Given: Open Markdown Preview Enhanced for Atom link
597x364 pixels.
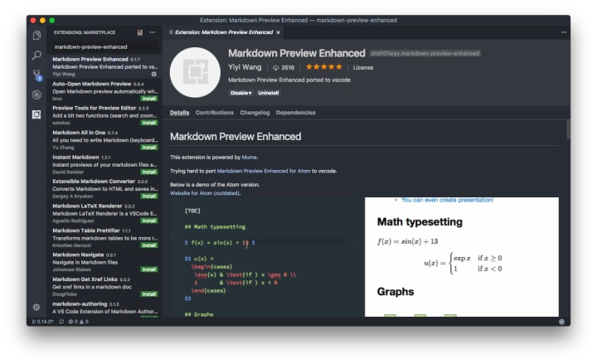Looking at the screenshot, I should coord(264,172).
